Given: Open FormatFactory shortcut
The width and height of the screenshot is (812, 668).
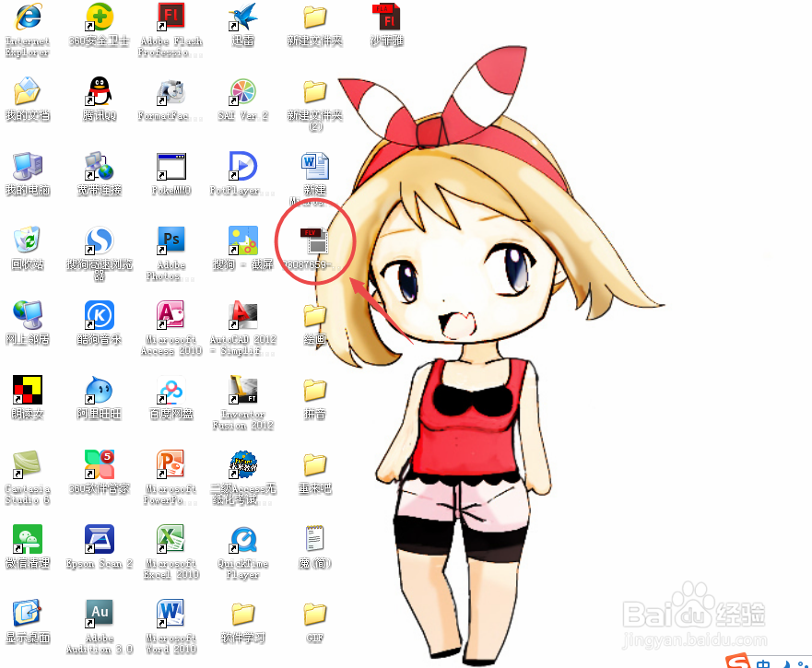Looking at the screenshot, I should tap(171, 91).
